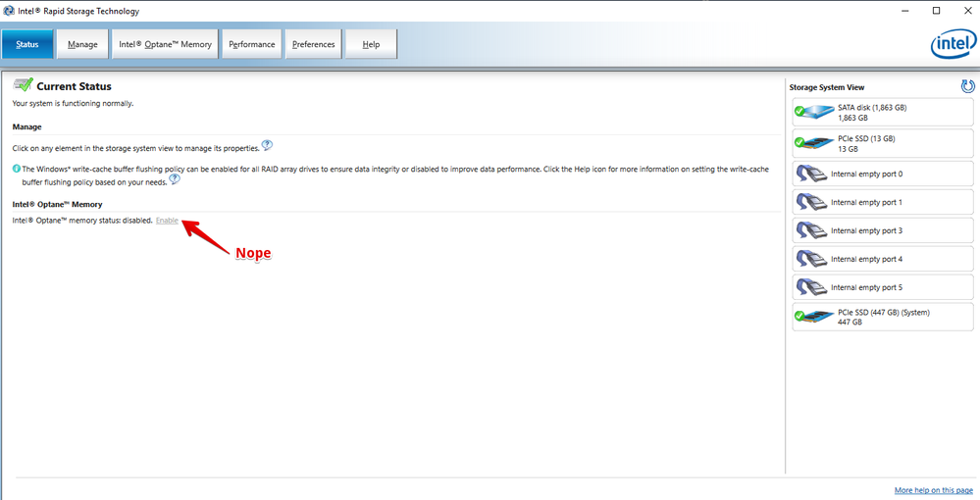
Task: Click 'Your system is functioning normally.' text
Action: [74, 103]
